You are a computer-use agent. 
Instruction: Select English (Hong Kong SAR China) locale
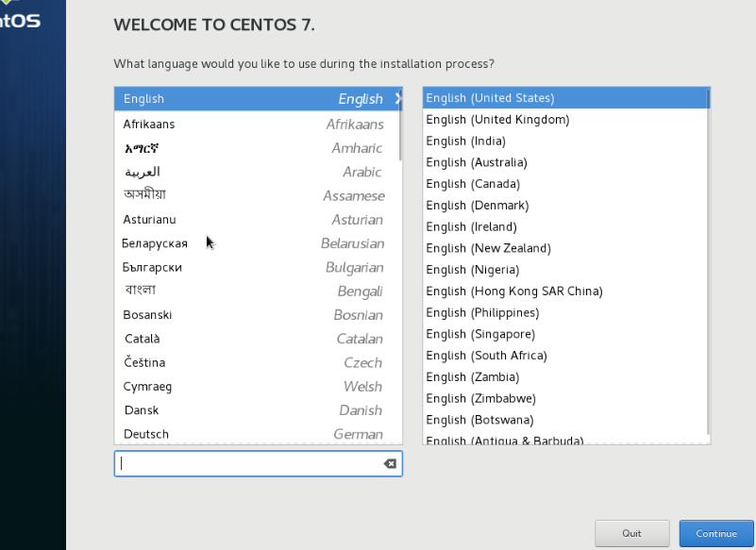coord(564,292)
